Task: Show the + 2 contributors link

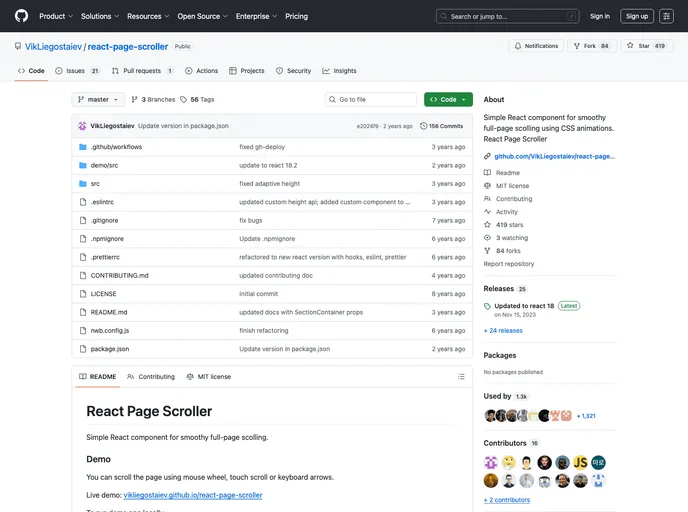Action: [x=506, y=500]
